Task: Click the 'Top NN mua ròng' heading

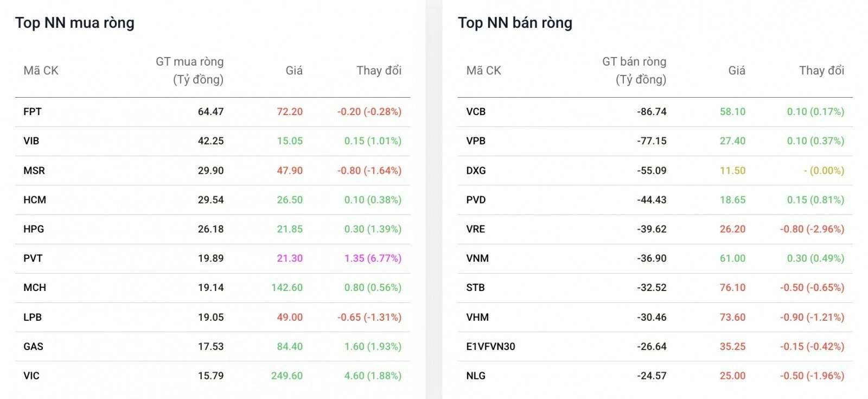Action: click(x=75, y=23)
